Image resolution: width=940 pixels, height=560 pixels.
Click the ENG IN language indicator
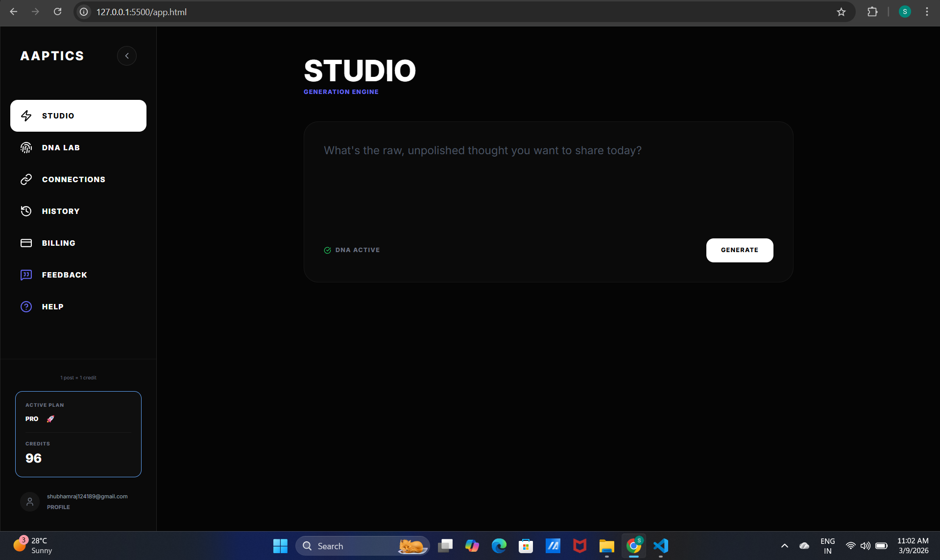827,546
